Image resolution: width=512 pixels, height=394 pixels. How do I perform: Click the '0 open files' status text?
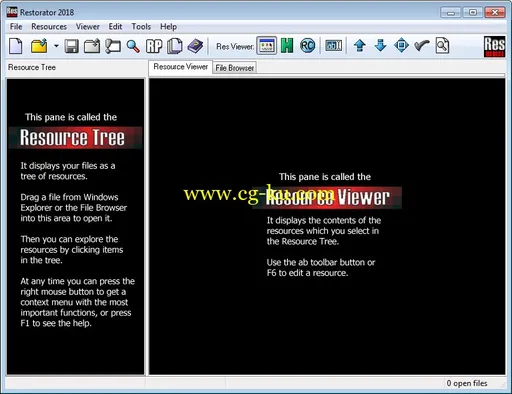[x=467, y=383]
